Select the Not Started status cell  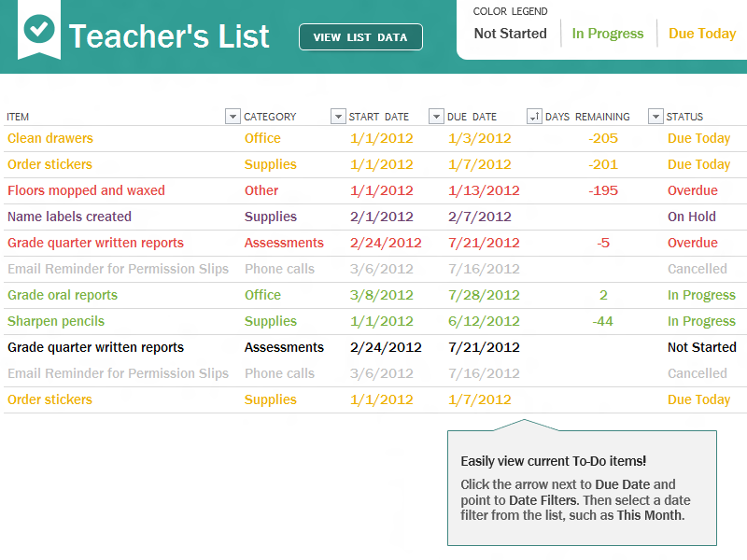tap(702, 347)
